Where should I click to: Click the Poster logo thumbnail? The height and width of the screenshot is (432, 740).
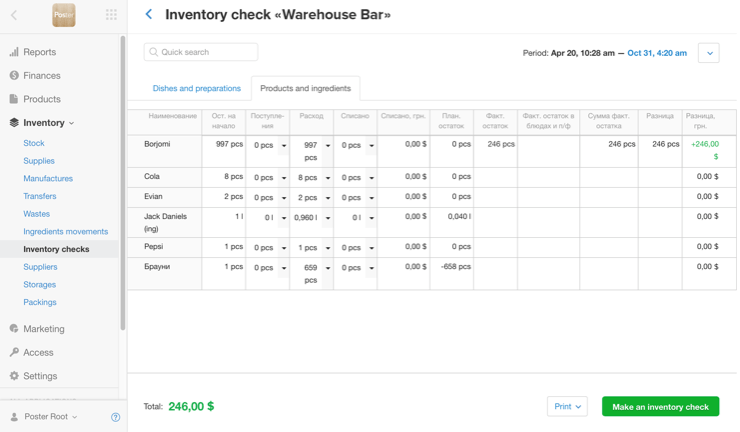click(x=64, y=15)
